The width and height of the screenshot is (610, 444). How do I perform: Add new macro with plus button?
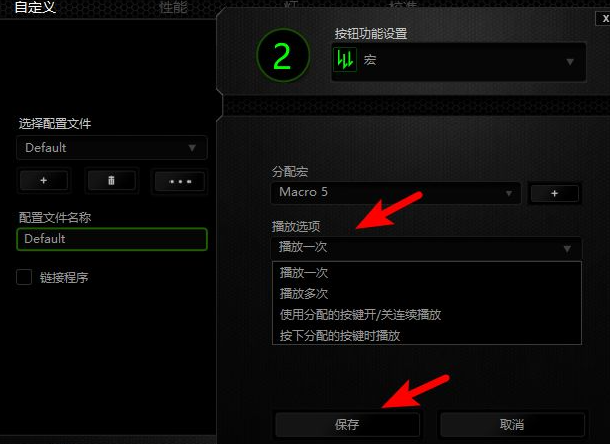(554, 193)
